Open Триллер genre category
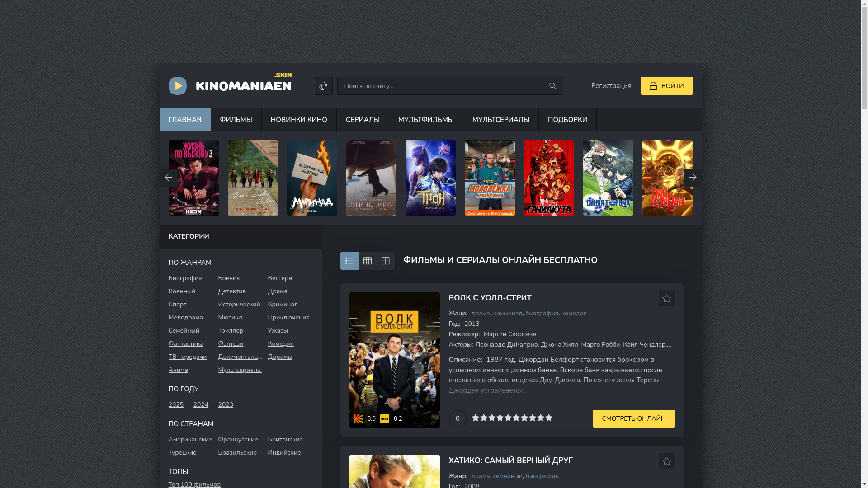 point(231,331)
